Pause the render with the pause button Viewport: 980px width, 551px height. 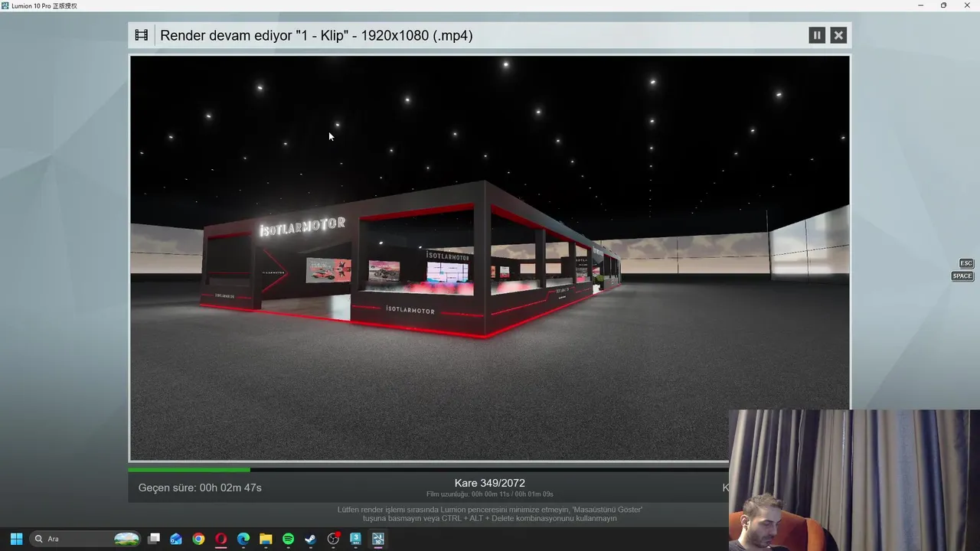pyautogui.click(x=817, y=35)
